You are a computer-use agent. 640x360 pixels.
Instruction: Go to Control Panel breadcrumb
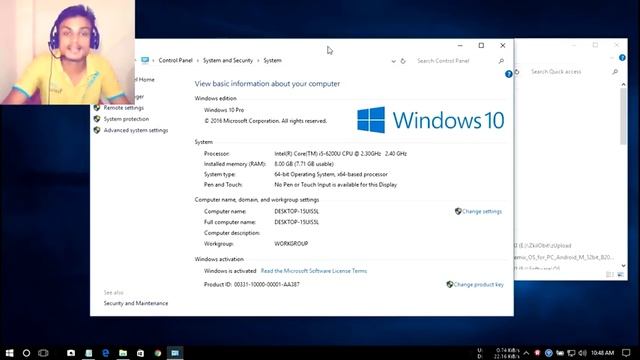pyautogui.click(x=176, y=60)
